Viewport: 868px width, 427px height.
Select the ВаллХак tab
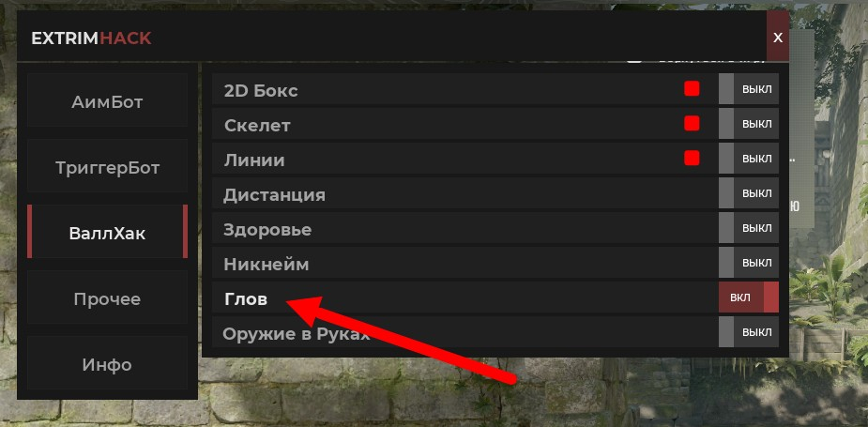coord(107,233)
